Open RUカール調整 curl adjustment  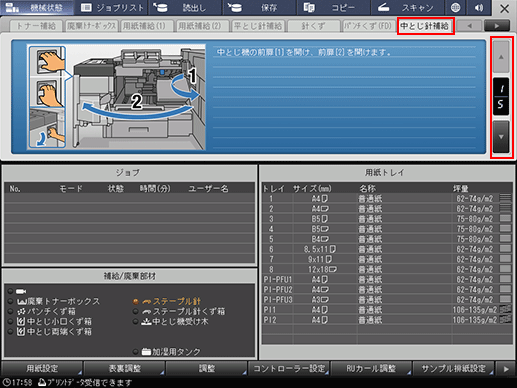point(371,368)
